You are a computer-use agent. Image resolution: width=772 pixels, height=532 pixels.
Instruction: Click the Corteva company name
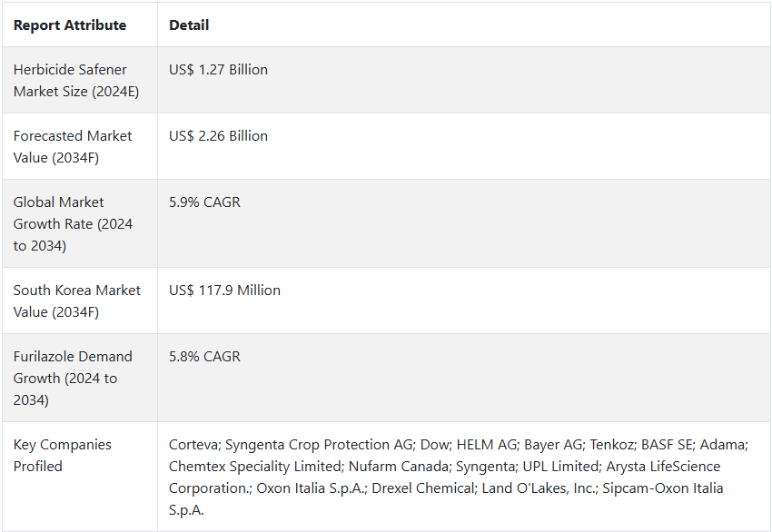(194, 445)
